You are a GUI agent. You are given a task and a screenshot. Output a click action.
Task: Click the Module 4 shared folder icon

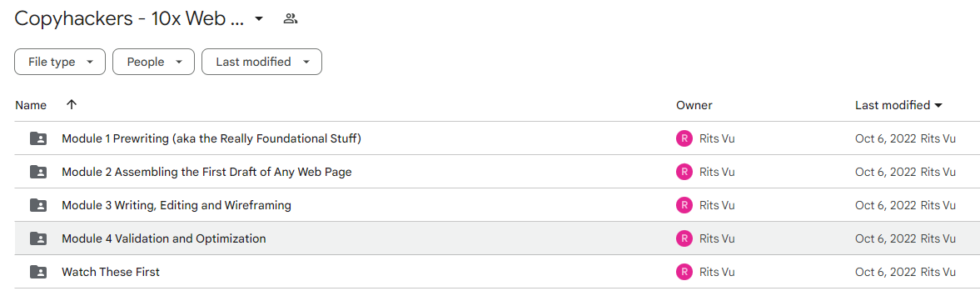click(x=38, y=238)
